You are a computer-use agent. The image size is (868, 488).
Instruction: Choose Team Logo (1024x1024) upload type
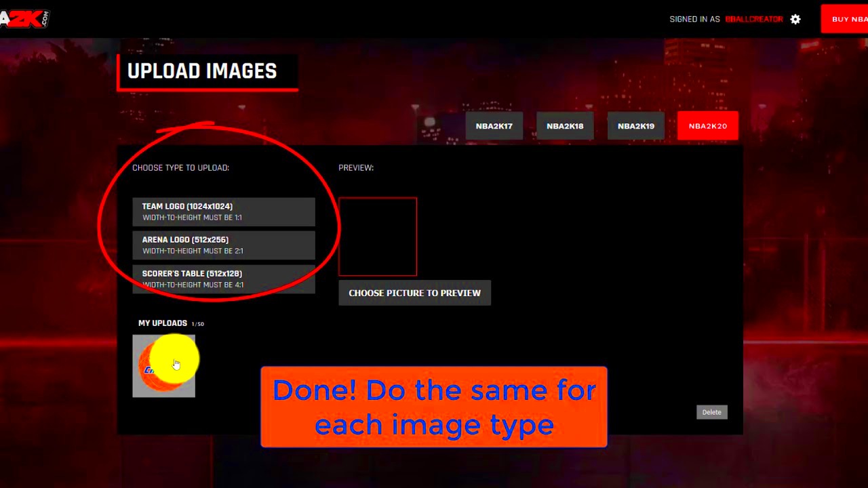coord(224,211)
